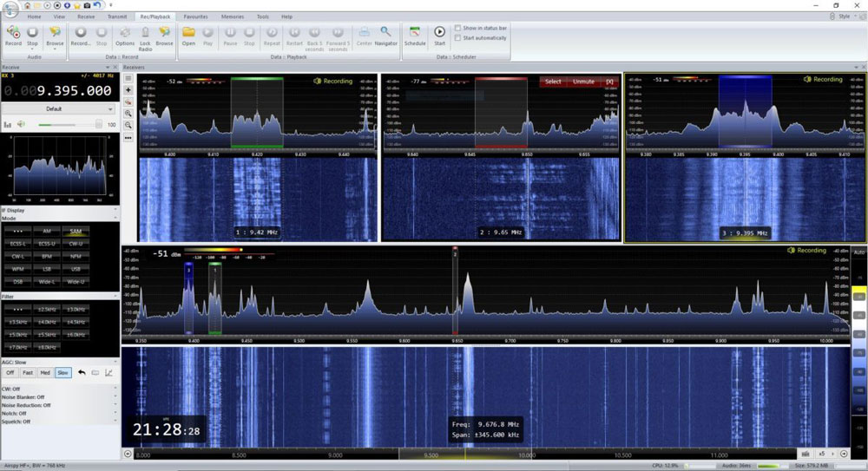This screenshot has width=868, height=471.
Task: Click the Home icon in quick access toolbar
Action: (x=27, y=5)
